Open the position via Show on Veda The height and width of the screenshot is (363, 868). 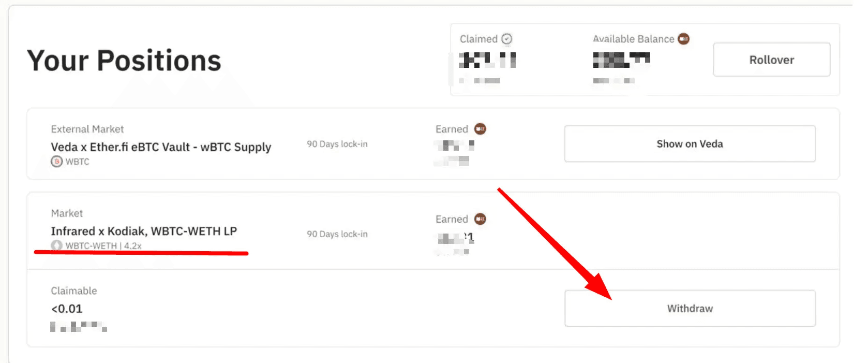(690, 143)
